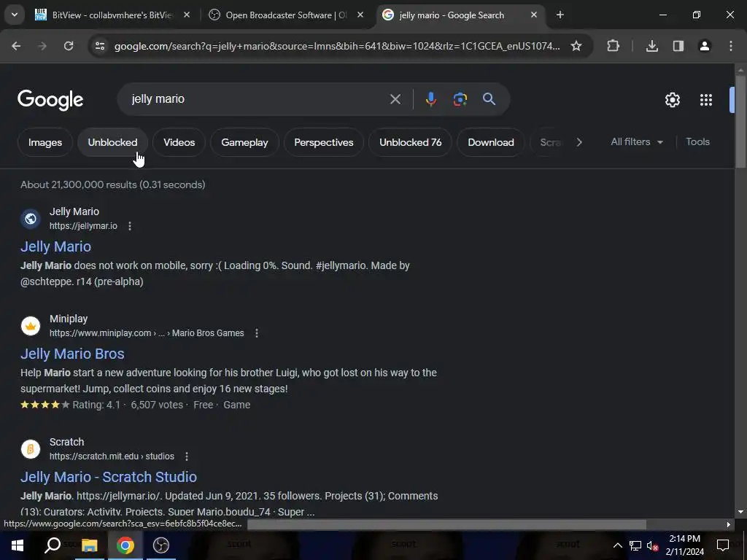This screenshot has height=560, width=747.
Task: Start search by voice microphone
Action: point(431,99)
